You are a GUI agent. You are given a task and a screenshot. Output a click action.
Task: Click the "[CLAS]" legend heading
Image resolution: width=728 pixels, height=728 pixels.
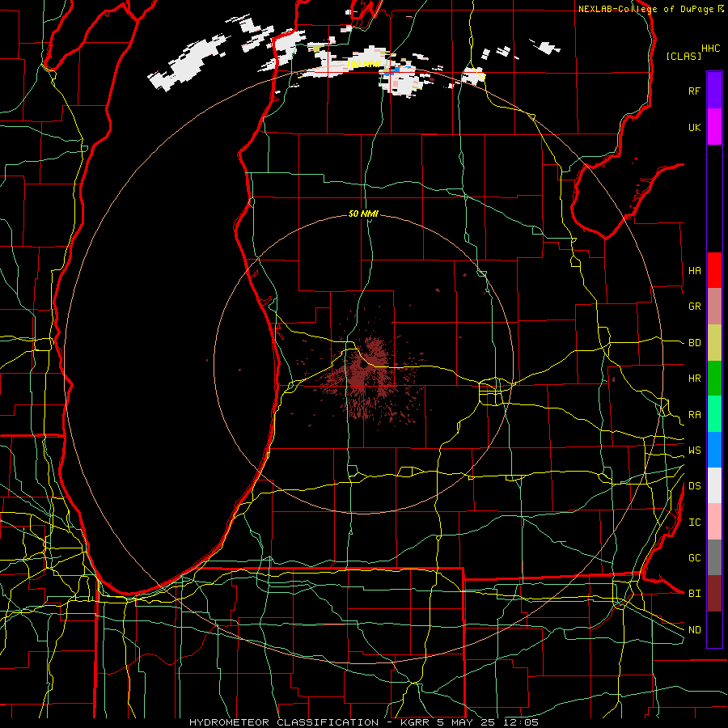[x=684, y=56]
